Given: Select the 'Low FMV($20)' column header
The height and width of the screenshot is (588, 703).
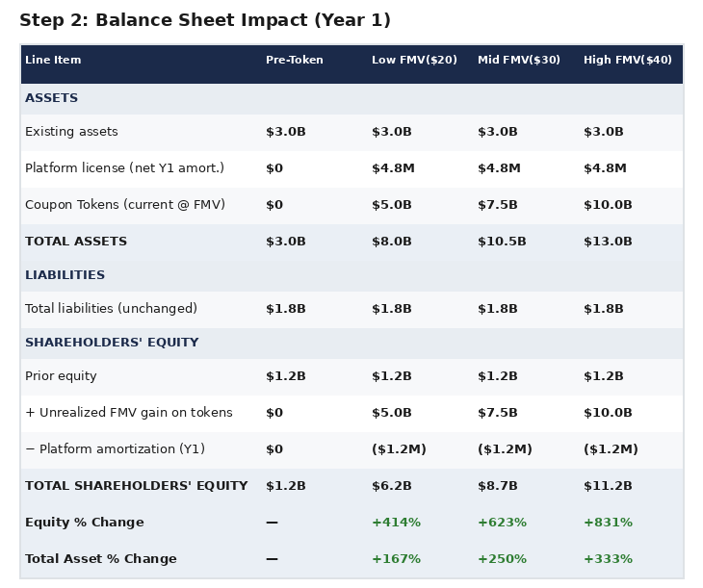Looking at the screenshot, I should click(414, 61).
